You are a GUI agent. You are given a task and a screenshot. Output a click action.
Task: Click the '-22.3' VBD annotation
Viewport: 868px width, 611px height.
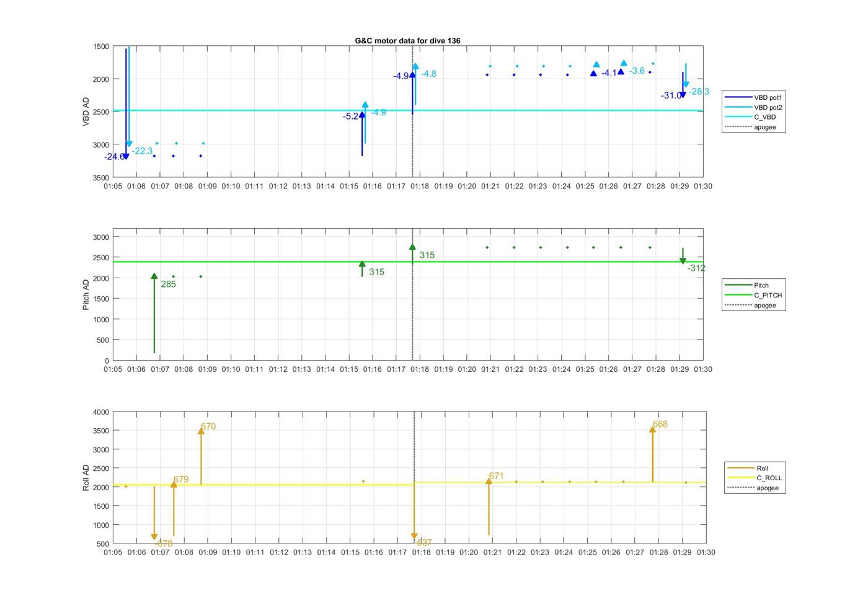click(x=142, y=151)
